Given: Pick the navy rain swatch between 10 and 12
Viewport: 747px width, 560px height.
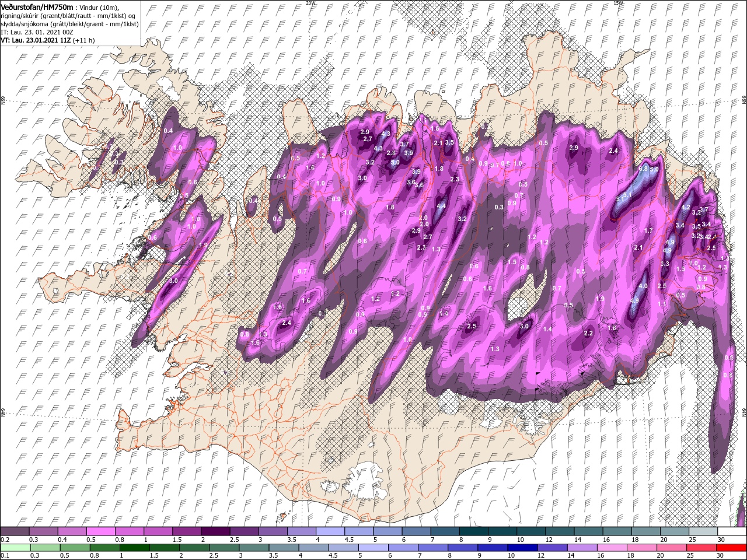Looking at the screenshot, I should click(x=523, y=548).
